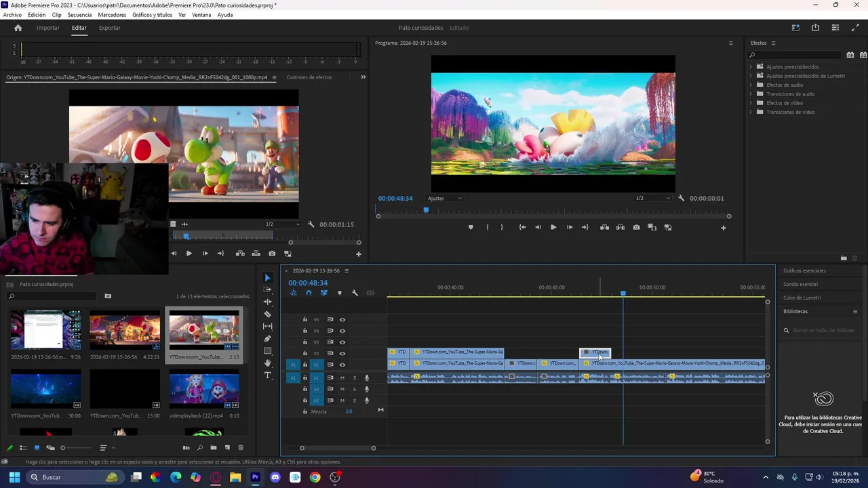Expand Transiciones de audio folder
868x488 pixels.
751,94
